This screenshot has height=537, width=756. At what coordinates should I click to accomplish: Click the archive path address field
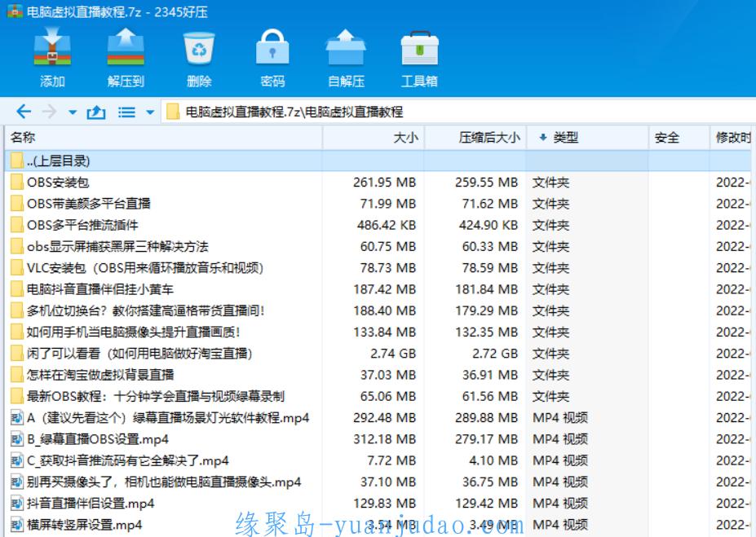458,112
